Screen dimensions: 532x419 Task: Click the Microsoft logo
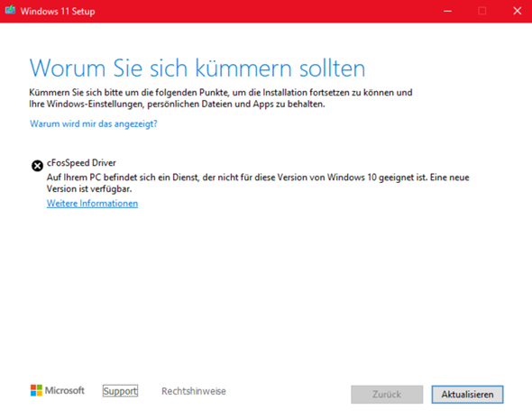pyautogui.click(x=58, y=390)
